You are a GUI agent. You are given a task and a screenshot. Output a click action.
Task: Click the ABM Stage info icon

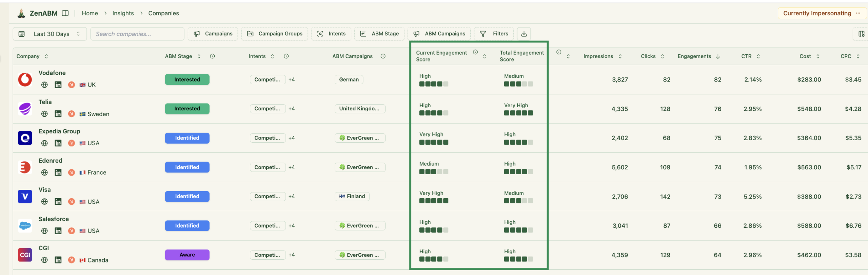[x=212, y=56]
